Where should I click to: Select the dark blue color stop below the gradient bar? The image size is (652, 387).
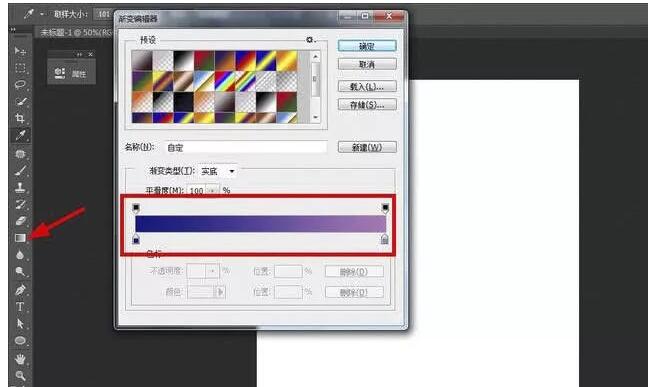(x=136, y=239)
